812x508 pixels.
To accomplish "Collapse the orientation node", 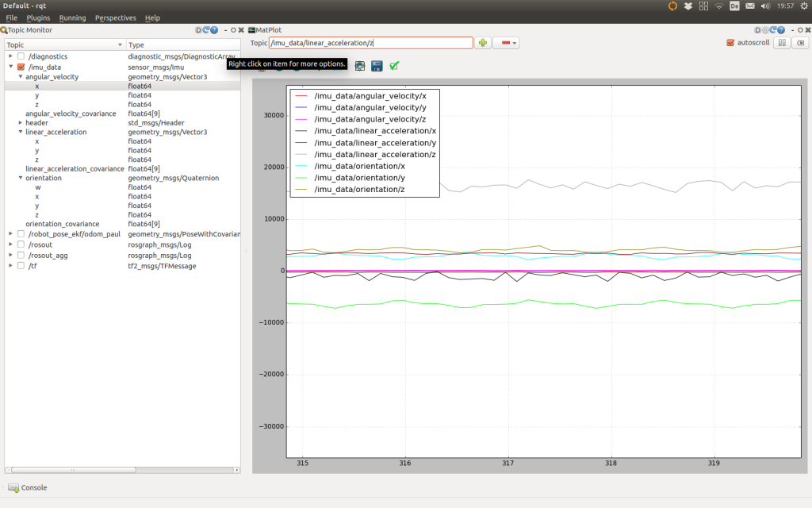I will (20, 178).
